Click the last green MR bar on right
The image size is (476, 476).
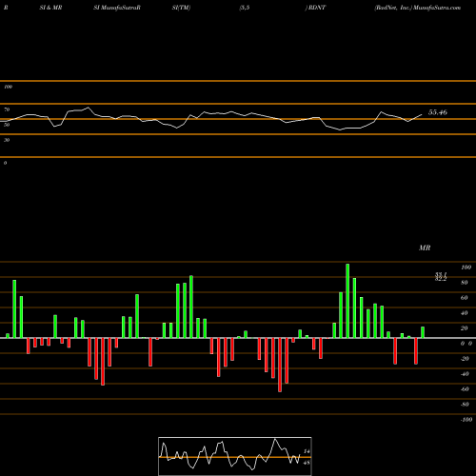pos(423,332)
